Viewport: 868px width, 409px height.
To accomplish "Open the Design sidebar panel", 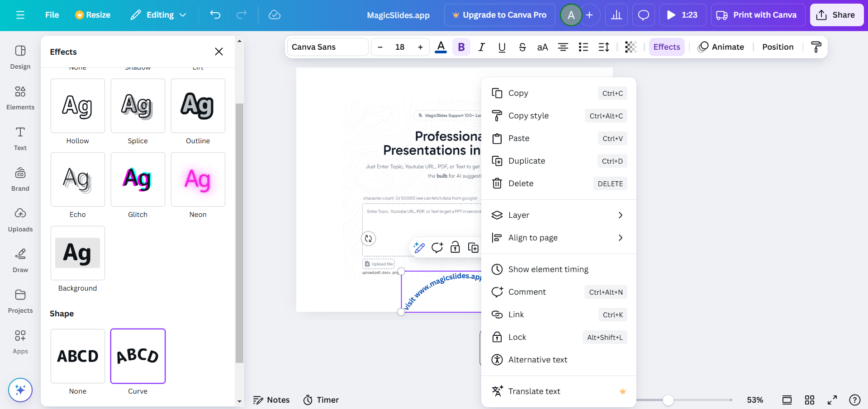I will [x=20, y=57].
